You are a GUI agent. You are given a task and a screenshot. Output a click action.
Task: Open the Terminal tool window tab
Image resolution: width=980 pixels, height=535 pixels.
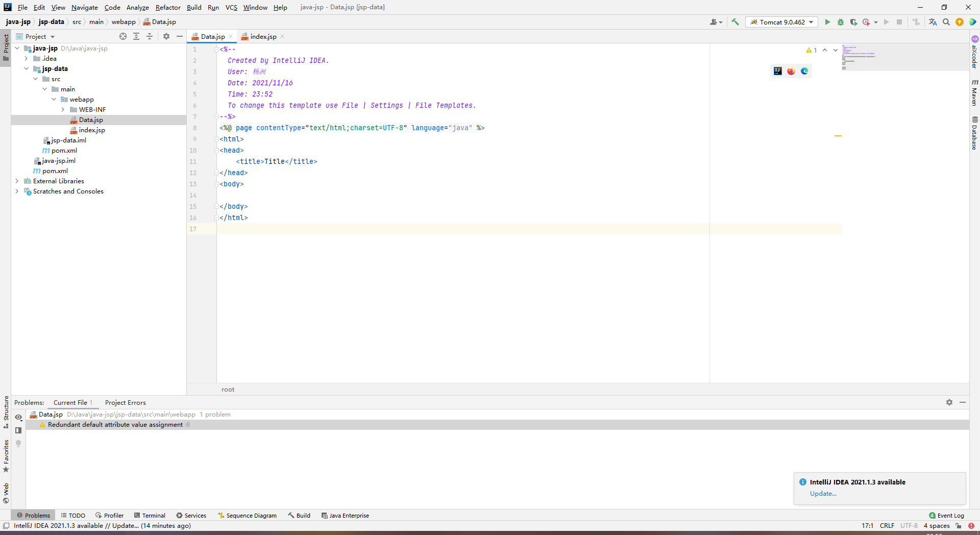pyautogui.click(x=150, y=516)
